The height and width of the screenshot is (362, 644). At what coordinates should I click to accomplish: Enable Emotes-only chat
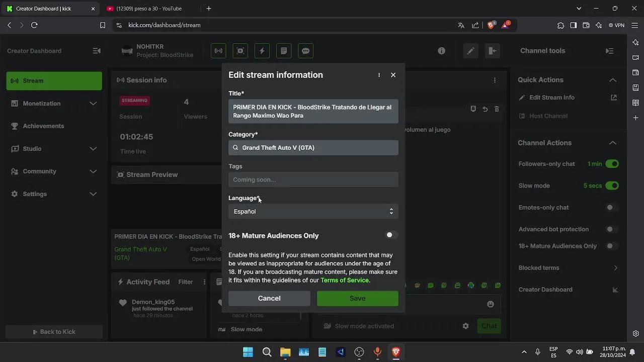pyautogui.click(x=612, y=207)
